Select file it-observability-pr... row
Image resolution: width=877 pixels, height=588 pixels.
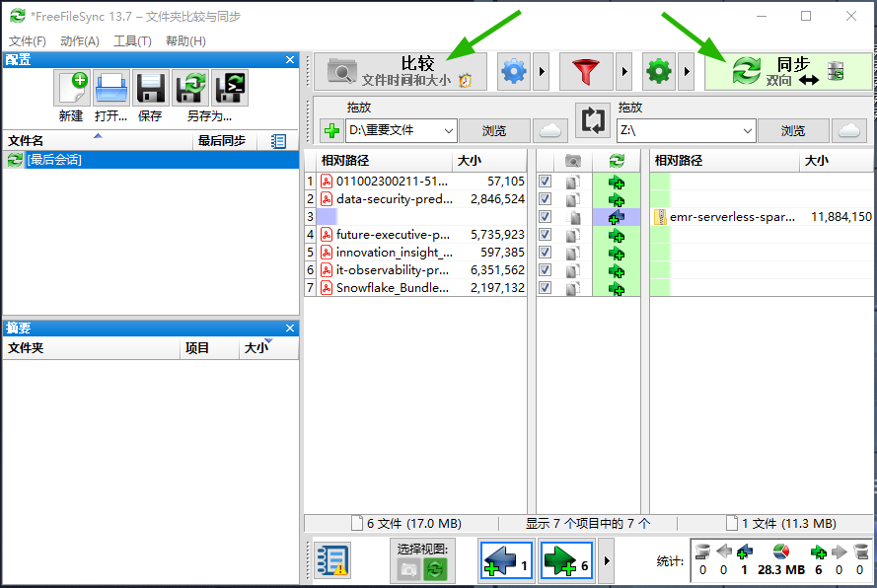pos(422,270)
